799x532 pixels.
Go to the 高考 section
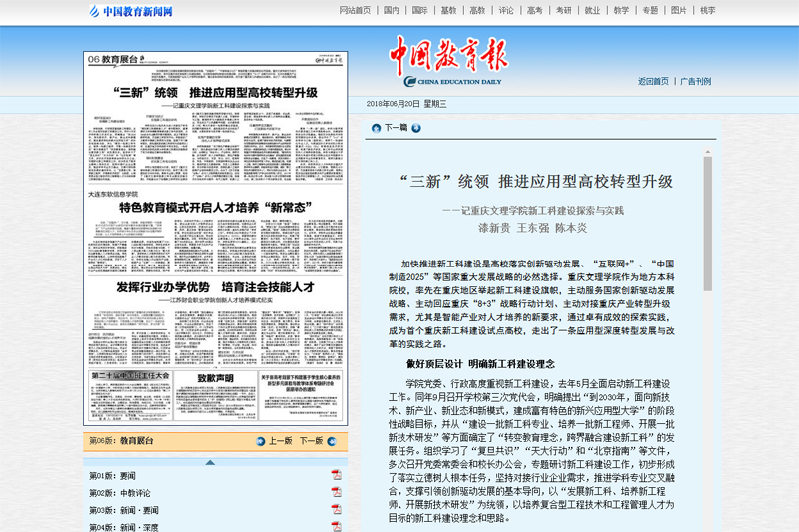point(535,11)
